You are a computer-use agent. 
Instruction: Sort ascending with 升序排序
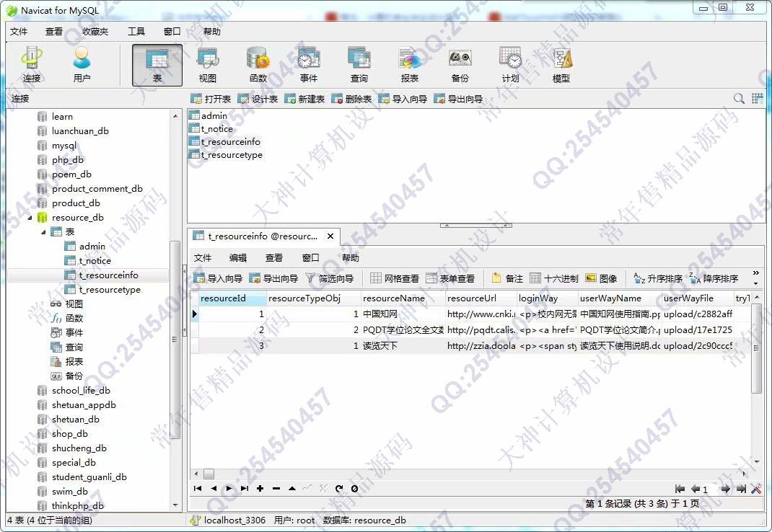(x=658, y=278)
